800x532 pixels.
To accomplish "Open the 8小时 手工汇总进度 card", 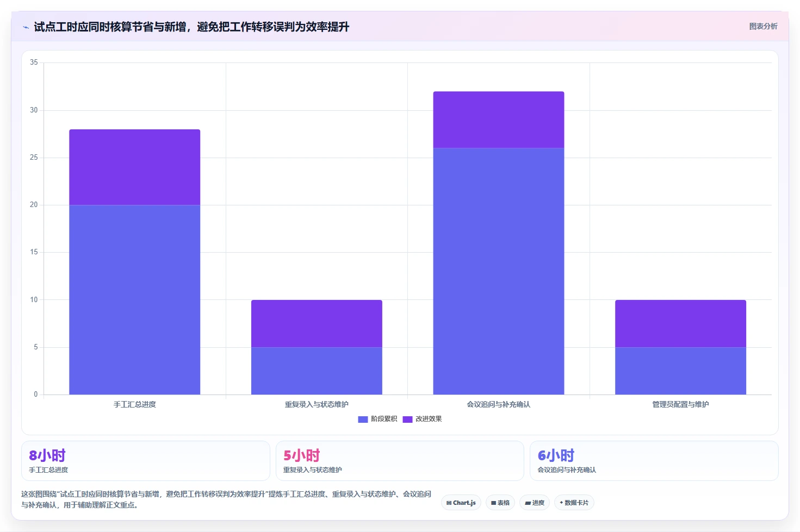I will click(146, 461).
